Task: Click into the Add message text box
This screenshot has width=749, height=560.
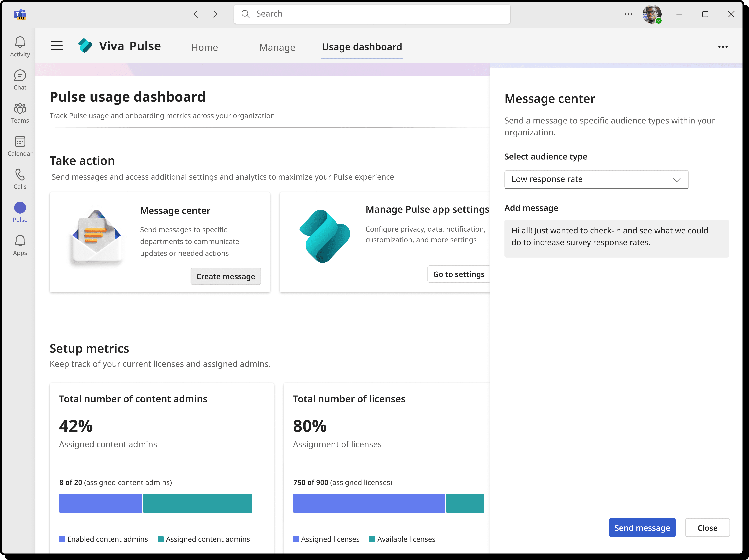Action: (x=616, y=238)
